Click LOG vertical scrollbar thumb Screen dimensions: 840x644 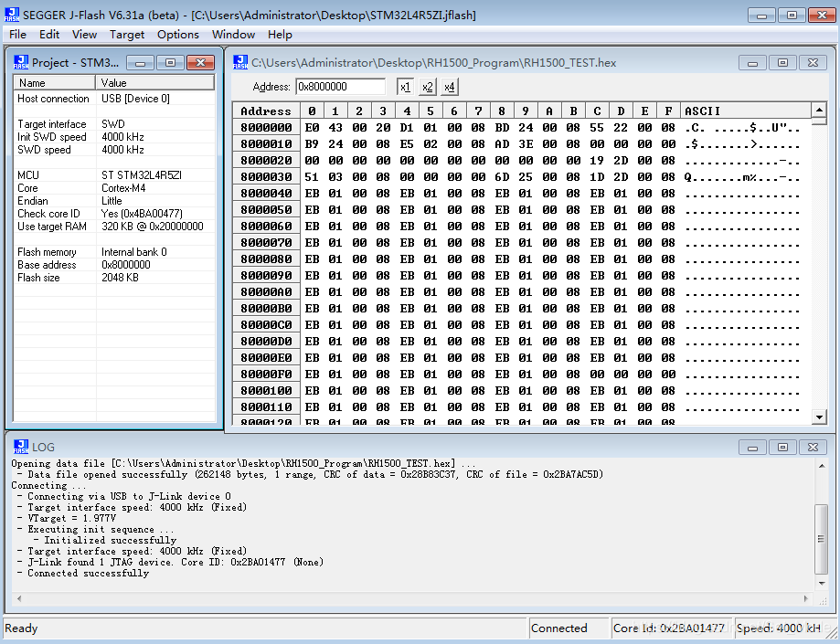[x=821, y=539]
